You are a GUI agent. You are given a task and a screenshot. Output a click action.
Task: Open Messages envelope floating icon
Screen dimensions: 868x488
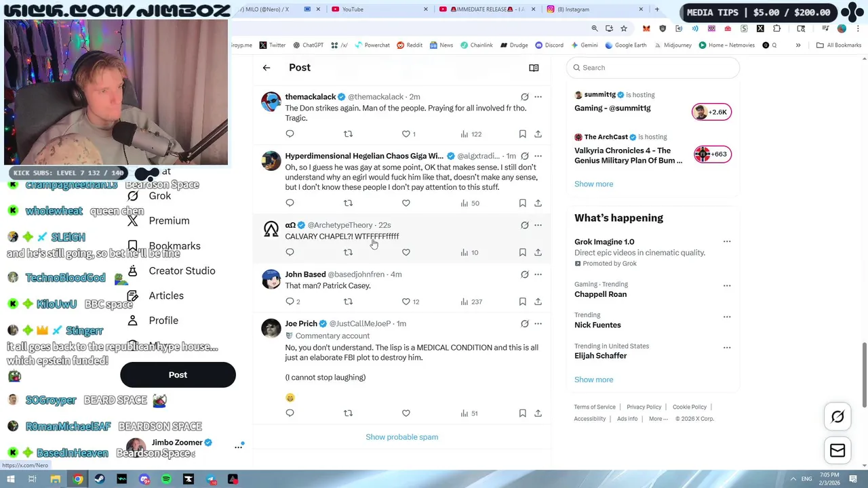point(837,451)
